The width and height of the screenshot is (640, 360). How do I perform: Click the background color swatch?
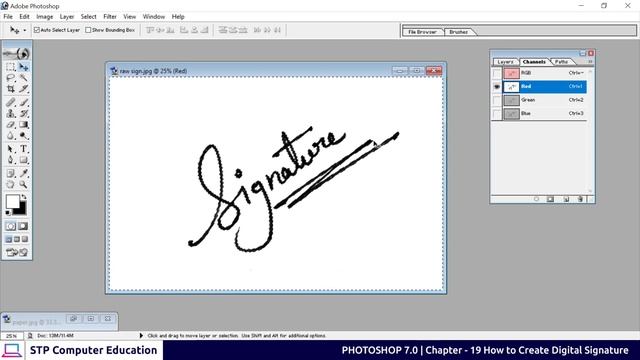22,210
